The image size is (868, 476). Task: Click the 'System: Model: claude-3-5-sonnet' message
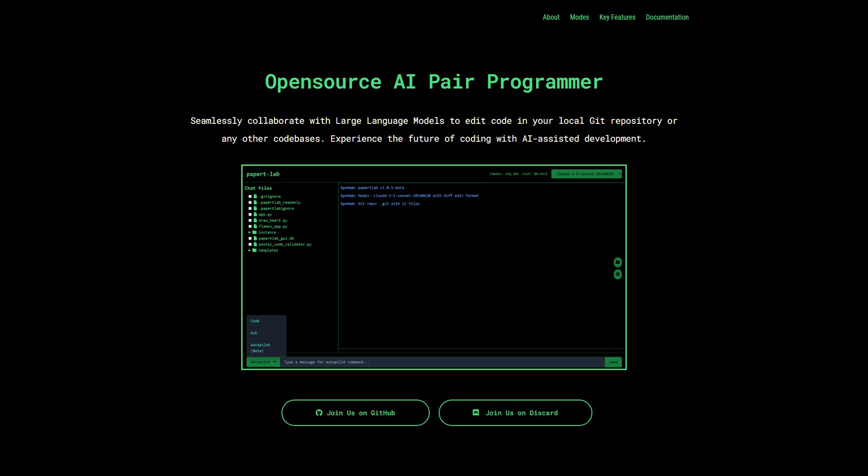coord(410,196)
